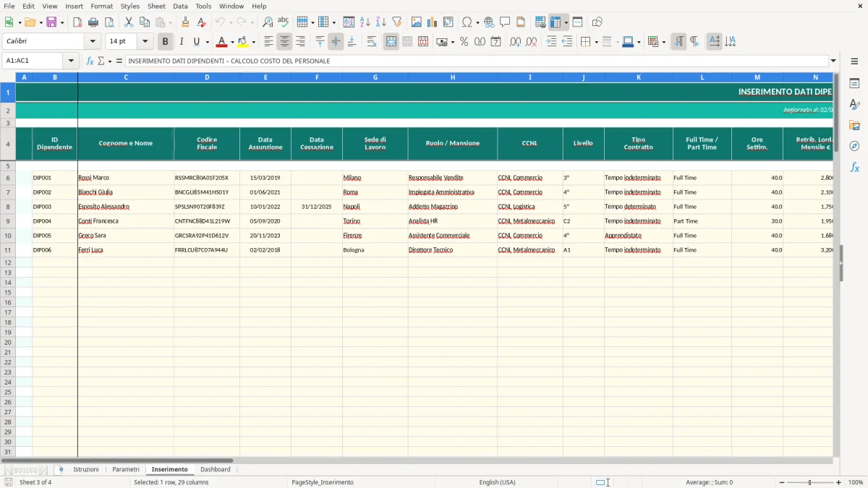Screen dimensions: 868x488
Task: Cut the selection with the scissors icon
Action: [x=129, y=22]
